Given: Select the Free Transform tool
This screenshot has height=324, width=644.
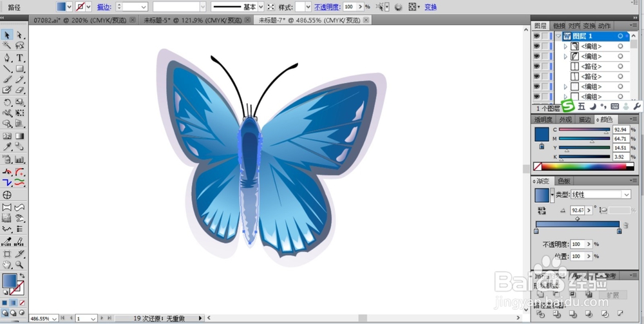Looking at the screenshot, I should tap(19, 113).
